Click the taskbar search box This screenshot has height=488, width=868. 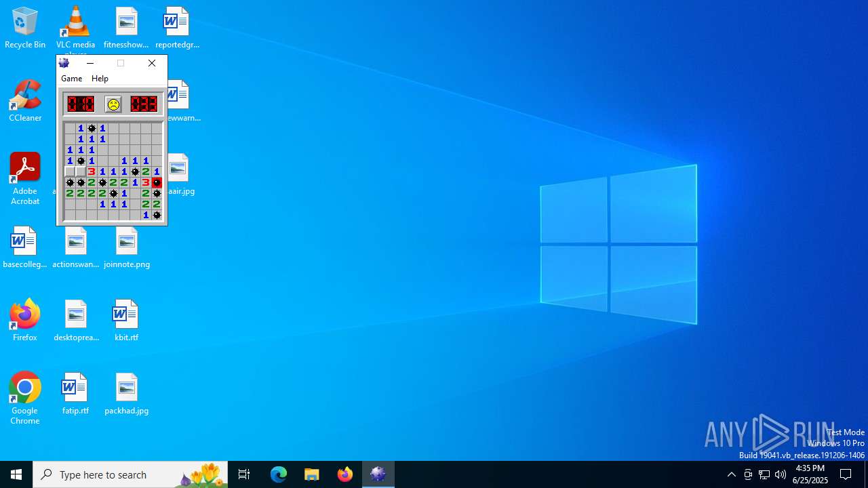130,474
